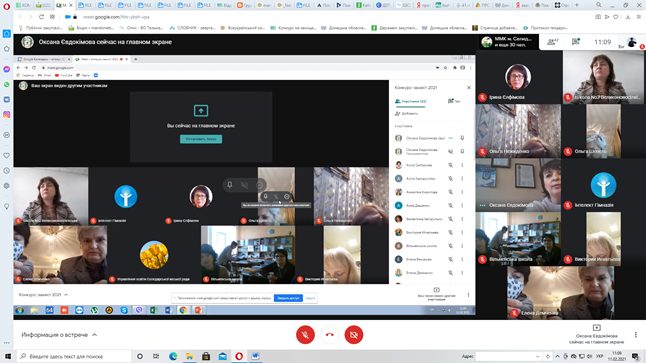Unmute the microphone in the meeting
Viewport: 646px width, 363px height.
(x=305, y=335)
